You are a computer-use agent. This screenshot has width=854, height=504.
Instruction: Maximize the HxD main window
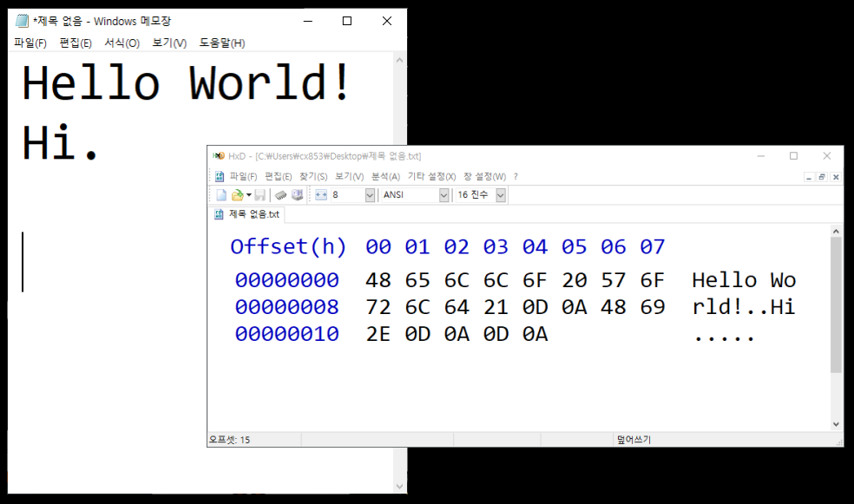tap(793, 156)
